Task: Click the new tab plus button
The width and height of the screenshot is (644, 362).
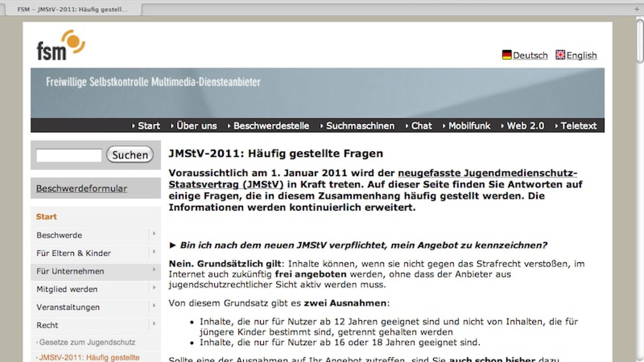Action: (x=637, y=9)
